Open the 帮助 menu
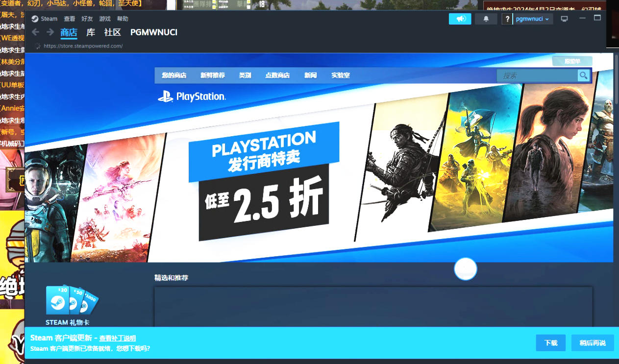 (x=123, y=19)
